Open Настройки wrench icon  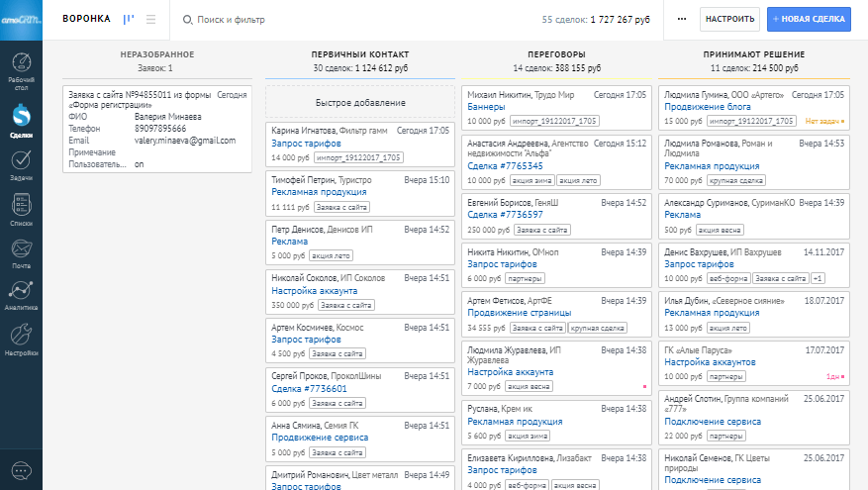[21, 339]
